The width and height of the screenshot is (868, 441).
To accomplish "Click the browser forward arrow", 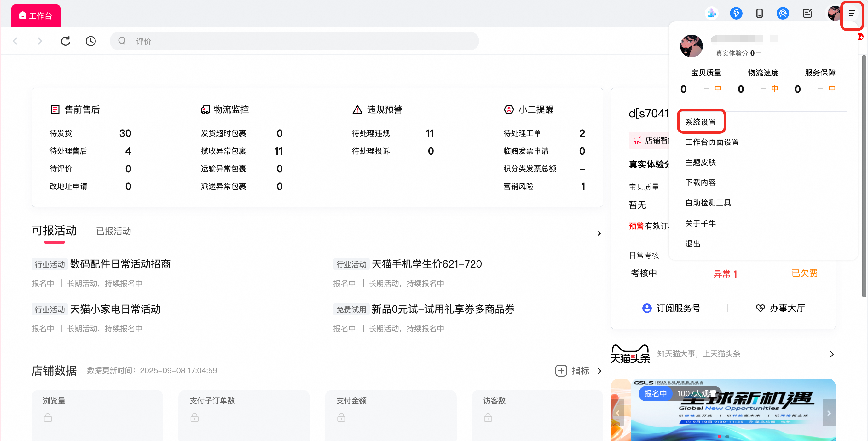I will pyautogui.click(x=40, y=41).
